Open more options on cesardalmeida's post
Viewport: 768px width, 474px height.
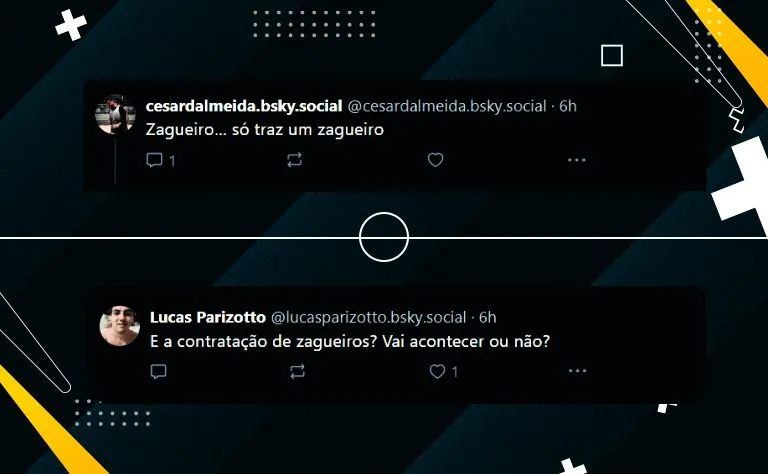click(576, 160)
